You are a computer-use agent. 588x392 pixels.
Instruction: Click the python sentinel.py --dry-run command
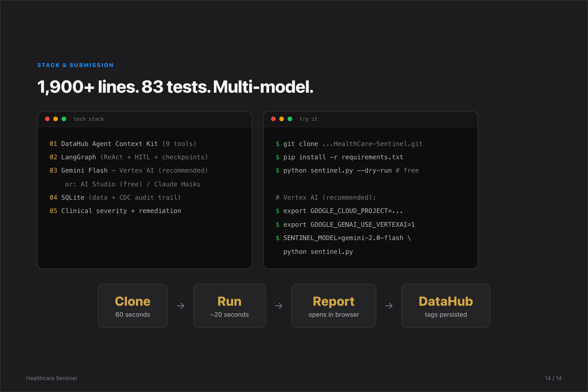click(347, 171)
